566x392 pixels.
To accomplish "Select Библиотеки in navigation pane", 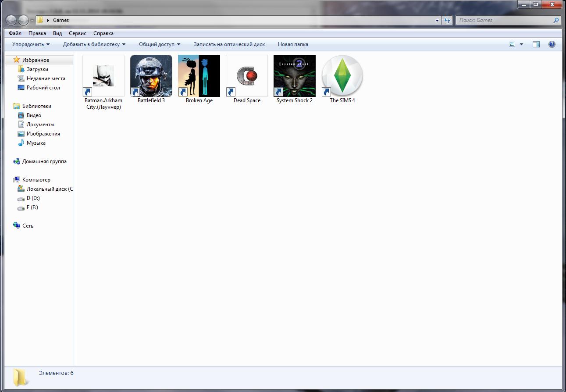I will (37, 106).
